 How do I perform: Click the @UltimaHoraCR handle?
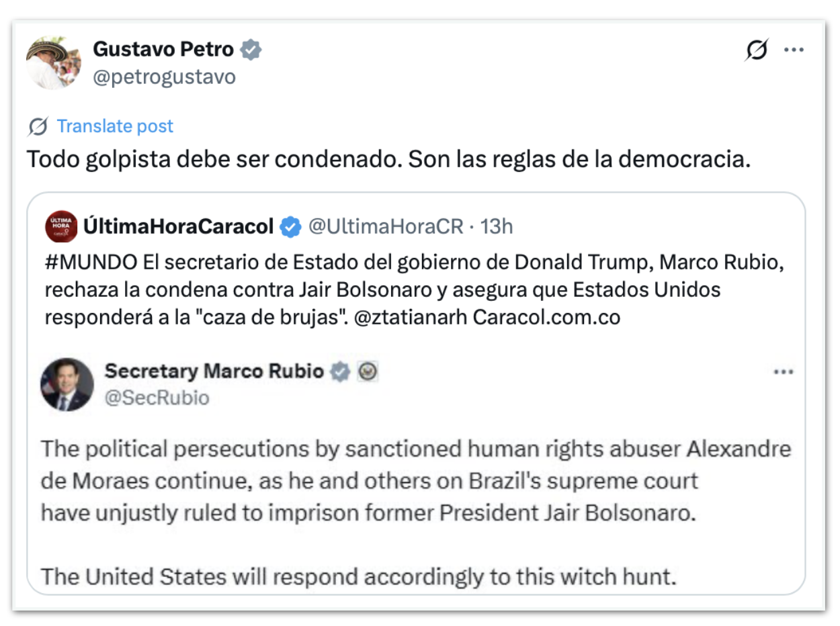coord(386,227)
